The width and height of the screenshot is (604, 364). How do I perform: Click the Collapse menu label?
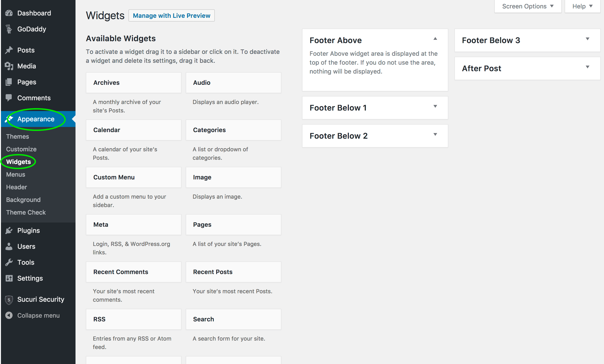click(38, 315)
